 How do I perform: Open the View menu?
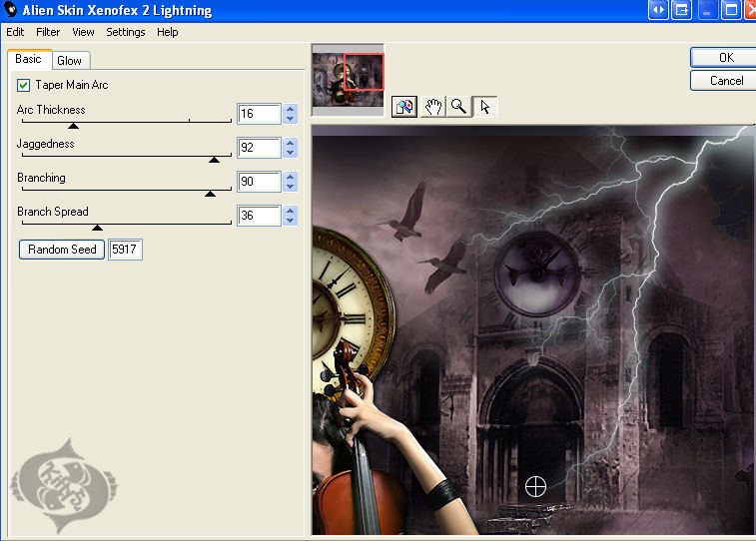(x=83, y=32)
